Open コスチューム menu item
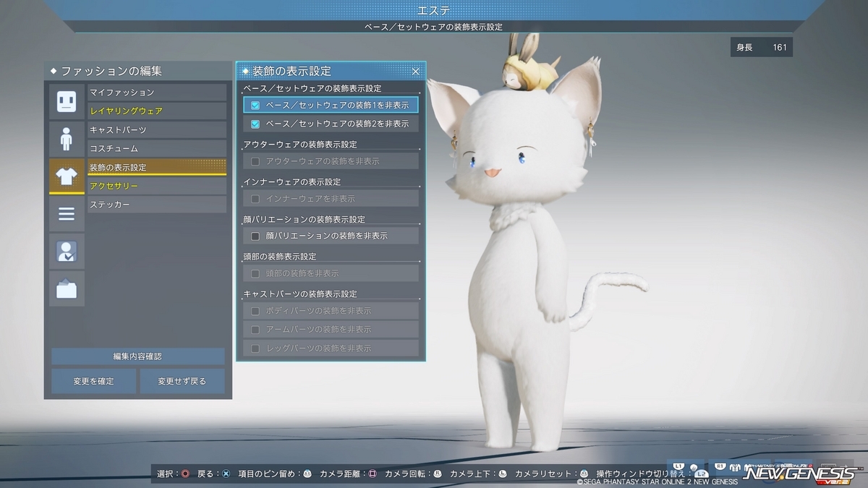Viewport: 868px width, 488px height. [x=157, y=149]
